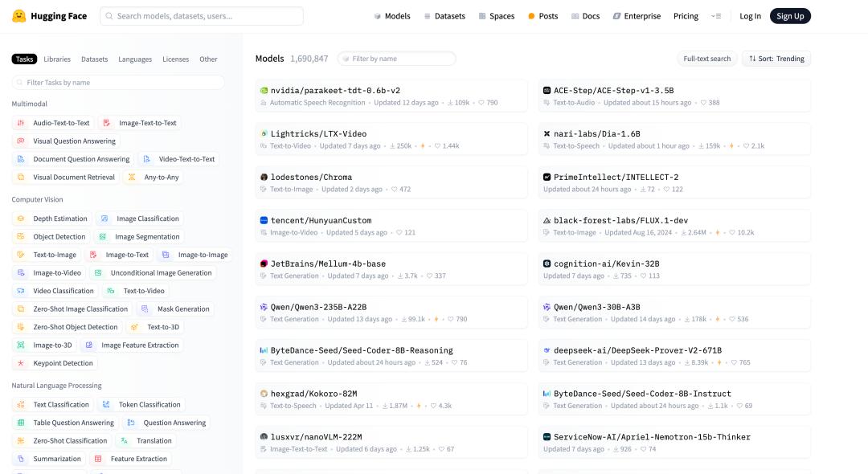
Task: Click the ByteDance-Seed avatar icon on the Seed-Coder-8B-Reasoning card
Action: click(x=264, y=350)
